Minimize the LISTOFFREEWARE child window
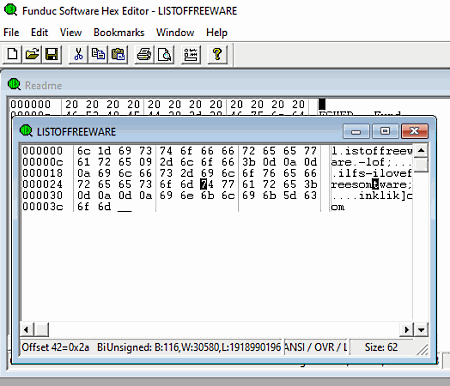Viewport: 450px width, 386px height. 356,131
